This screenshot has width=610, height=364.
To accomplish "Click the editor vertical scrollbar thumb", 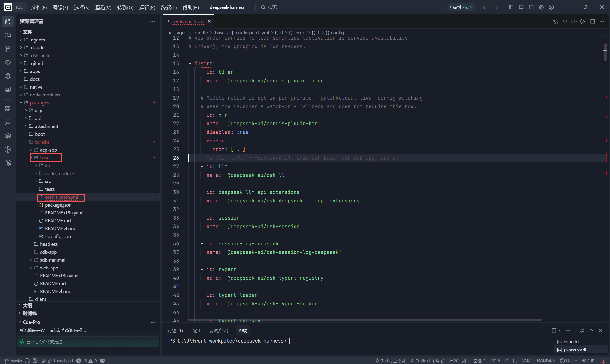I will click(605, 52).
